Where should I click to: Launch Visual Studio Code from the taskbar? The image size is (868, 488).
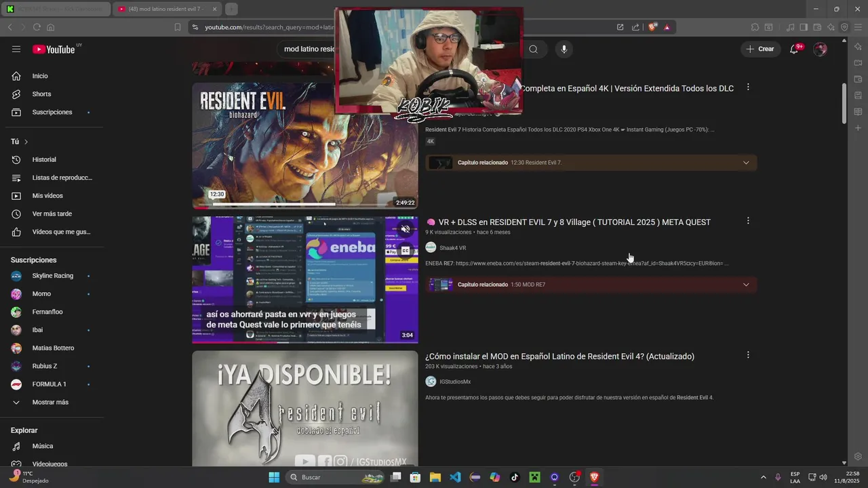pos(455,477)
